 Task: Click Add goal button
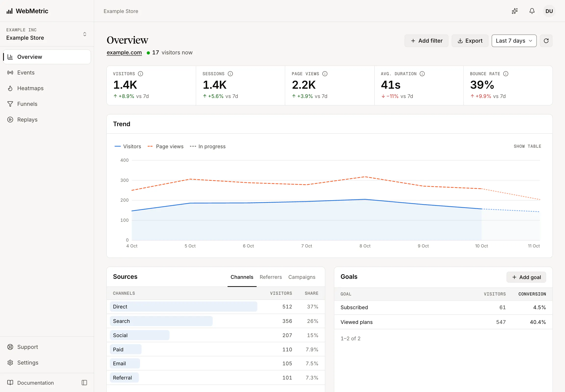[526, 277]
